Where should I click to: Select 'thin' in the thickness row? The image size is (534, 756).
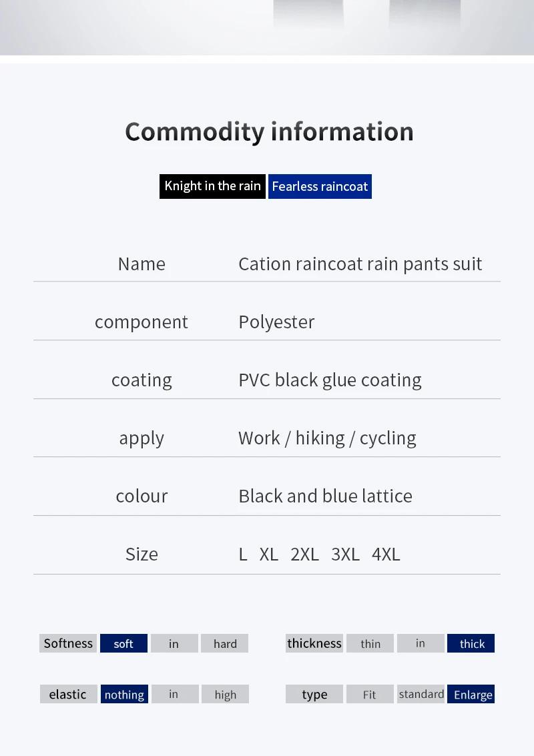click(x=370, y=643)
